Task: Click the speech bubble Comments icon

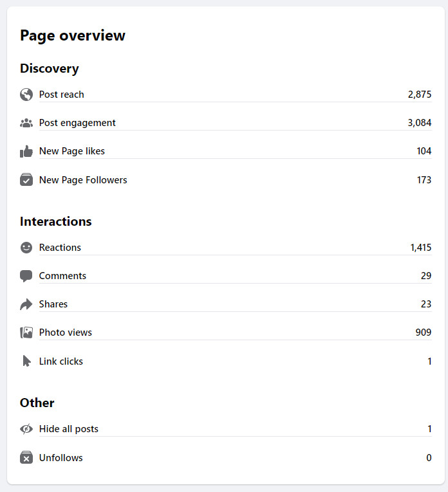Action: point(26,276)
